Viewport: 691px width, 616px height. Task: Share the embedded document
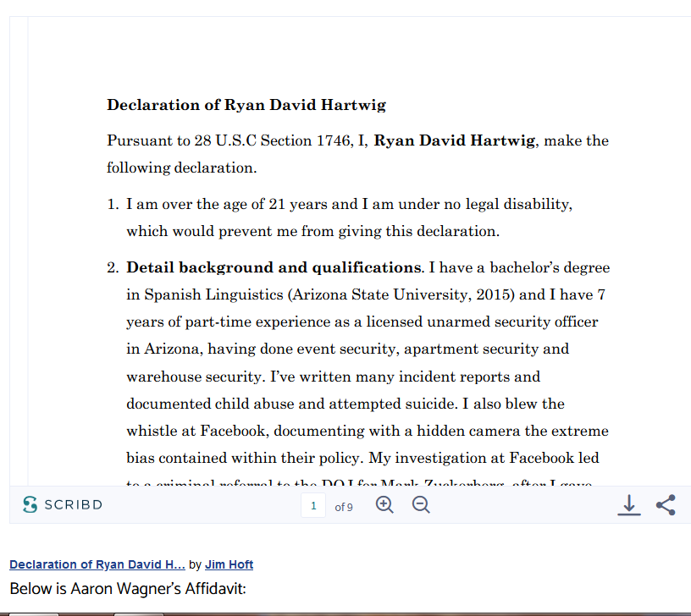666,505
